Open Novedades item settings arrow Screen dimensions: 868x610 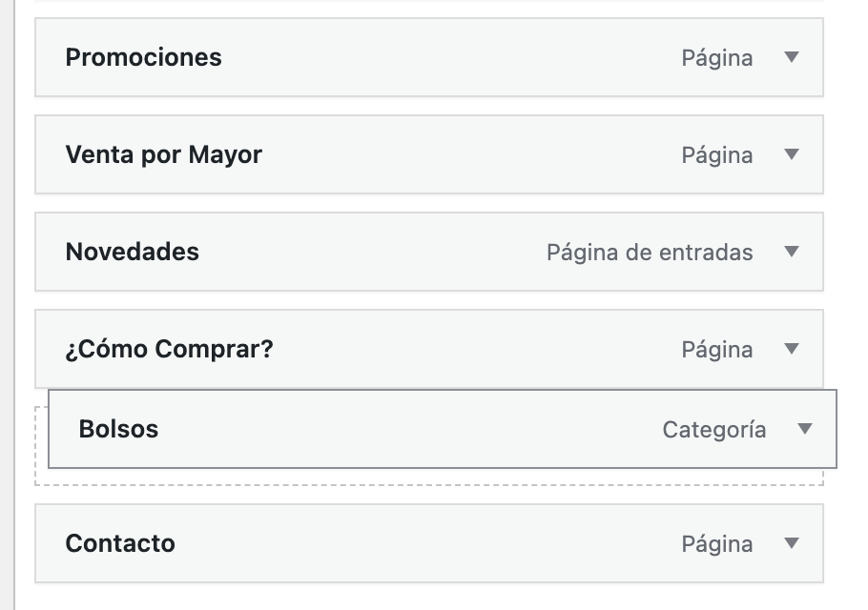coord(791,252)
